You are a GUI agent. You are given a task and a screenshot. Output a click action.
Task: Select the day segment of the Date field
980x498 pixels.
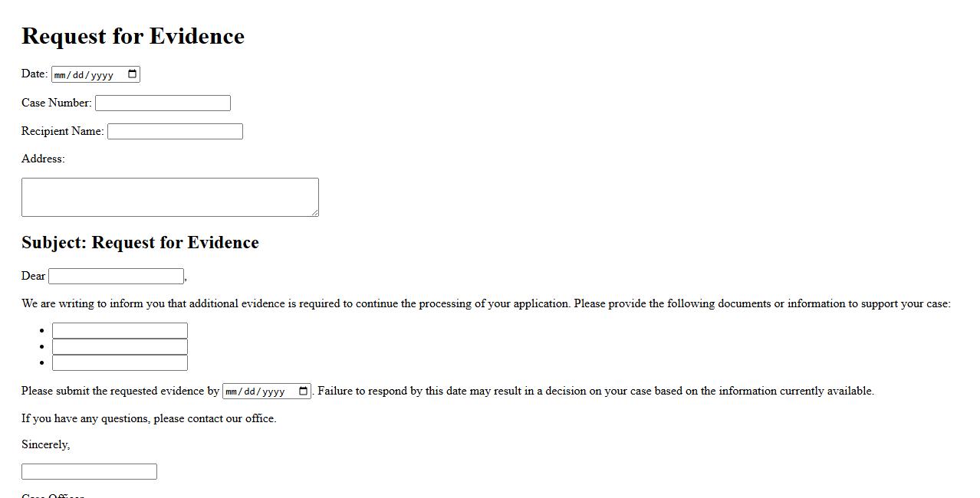click(x=79, y=75)
